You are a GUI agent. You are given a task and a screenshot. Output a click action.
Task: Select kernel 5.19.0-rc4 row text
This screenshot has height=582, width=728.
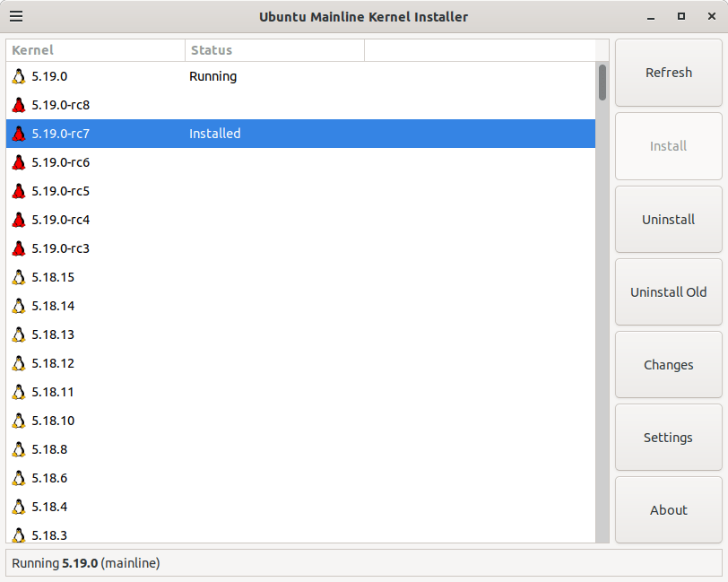60,220
